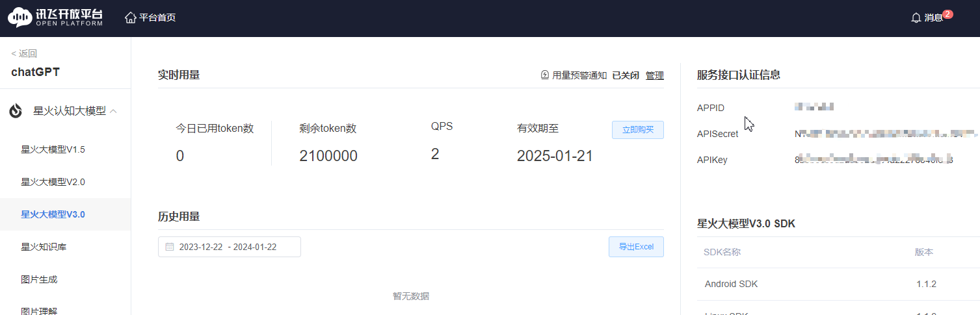Viewport: 980px width, 315px height.
Task: Click the blurred APISecret value
Action: click(886, 134)
